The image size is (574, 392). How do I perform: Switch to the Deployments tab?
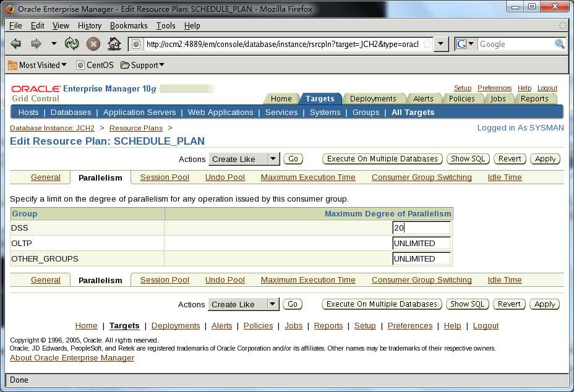tap(372, 98)
